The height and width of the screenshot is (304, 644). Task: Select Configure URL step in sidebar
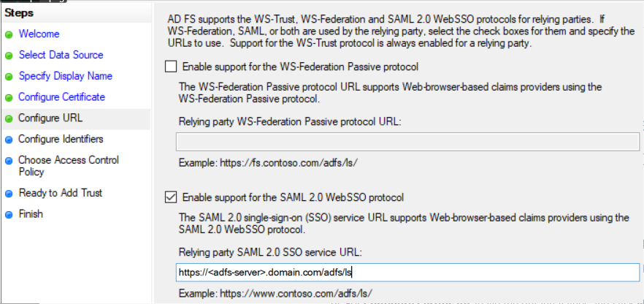pyautogui.click(x=50, y=118)
